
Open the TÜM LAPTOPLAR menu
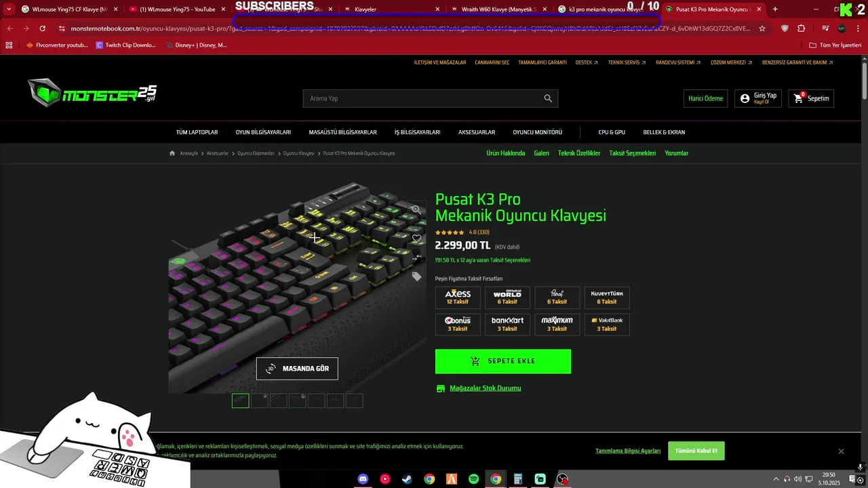coord(197,132)
